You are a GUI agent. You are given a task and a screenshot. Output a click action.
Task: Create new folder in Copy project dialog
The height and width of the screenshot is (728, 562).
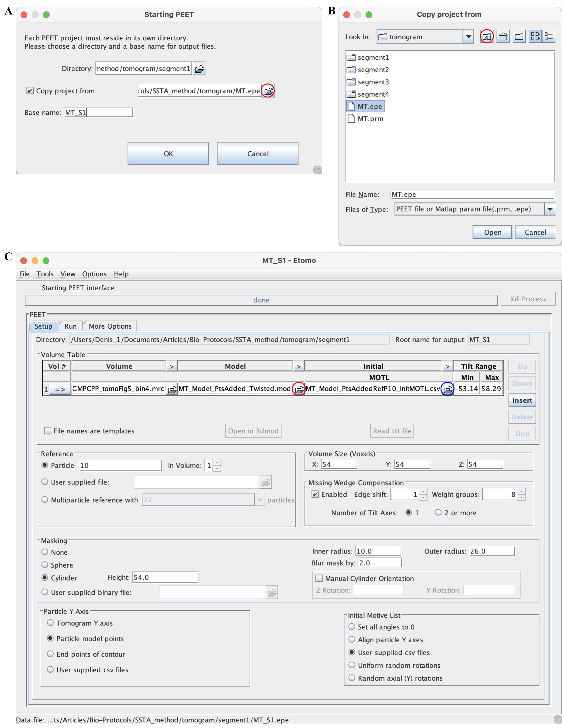[519, 37]
